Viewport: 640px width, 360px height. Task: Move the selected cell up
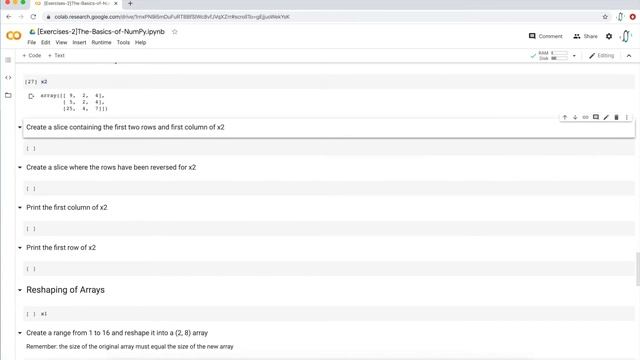(565, 118)
